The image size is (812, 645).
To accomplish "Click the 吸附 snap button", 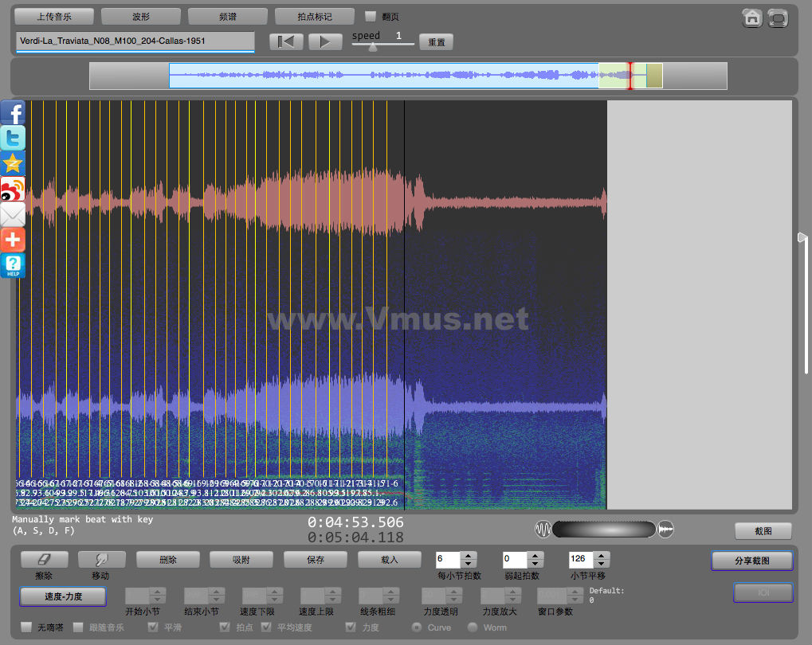I will pos(241,560).
